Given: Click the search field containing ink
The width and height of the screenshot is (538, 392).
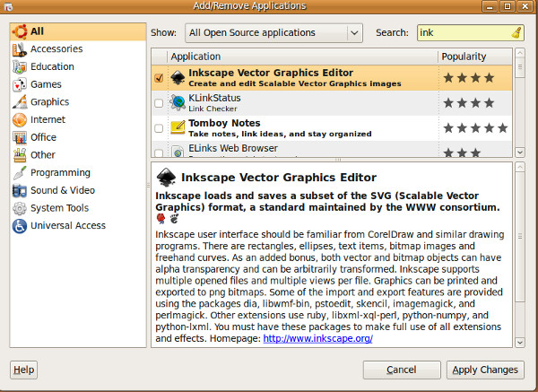Looking at the screenshot, I should (471, 33).
